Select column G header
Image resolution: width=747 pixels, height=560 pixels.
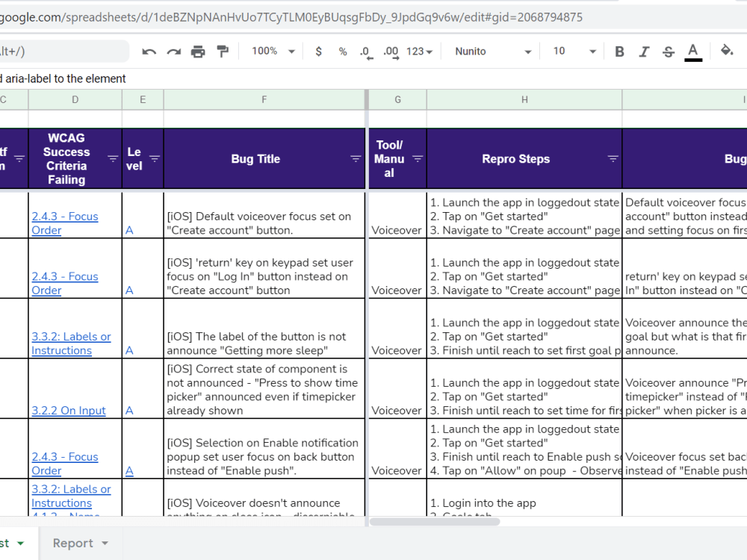click(x=398, y=99)
